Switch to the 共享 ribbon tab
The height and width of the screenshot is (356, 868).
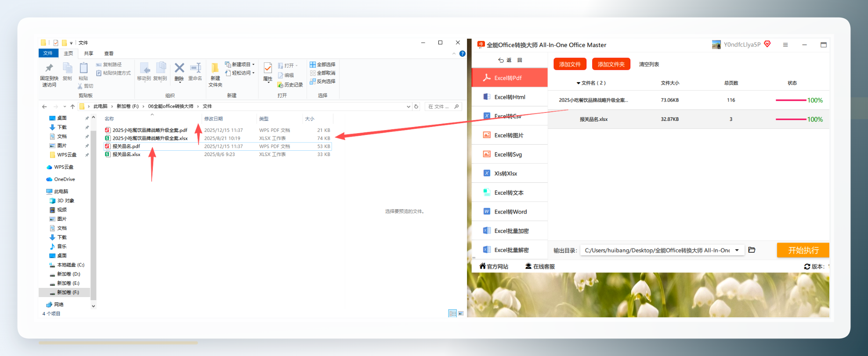click(x=89, y=53)
